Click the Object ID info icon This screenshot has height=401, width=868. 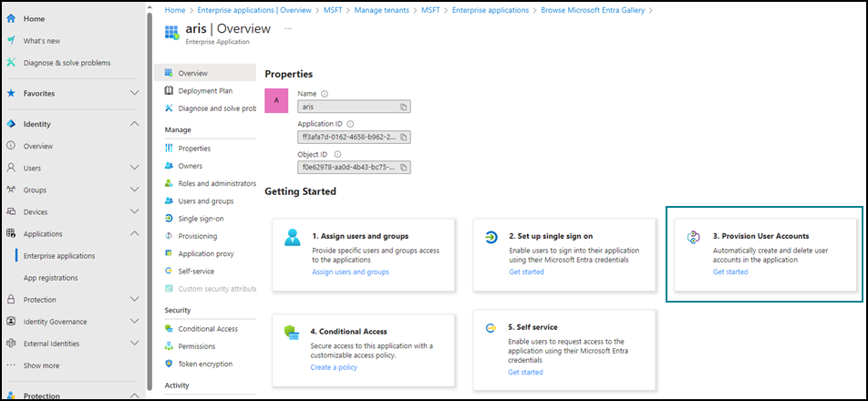click(x=337, y=154)
